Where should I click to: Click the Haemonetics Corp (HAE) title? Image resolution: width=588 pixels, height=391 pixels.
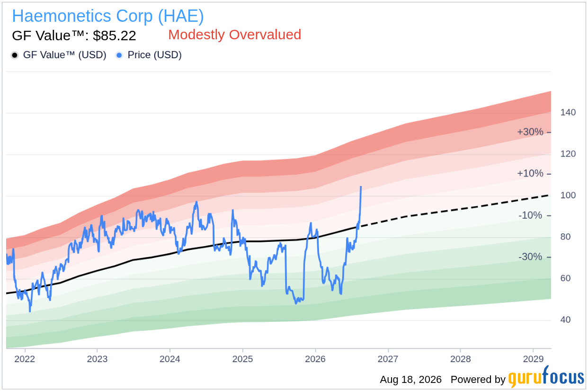108,16
